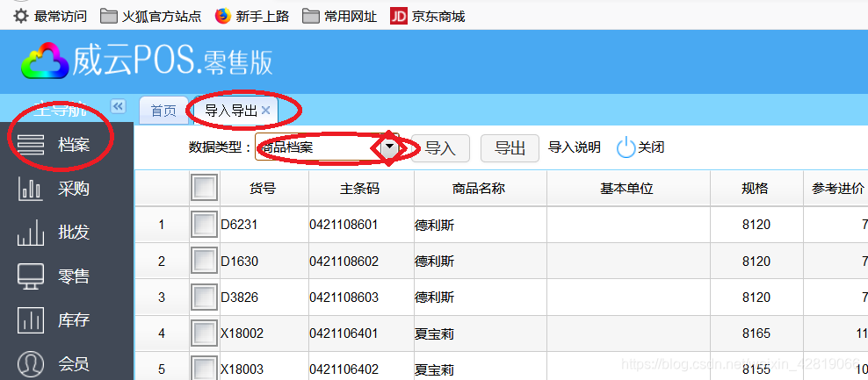868x380 pixels.
Task: Check the checkbox for row X18003
Action: coord(205,368)
